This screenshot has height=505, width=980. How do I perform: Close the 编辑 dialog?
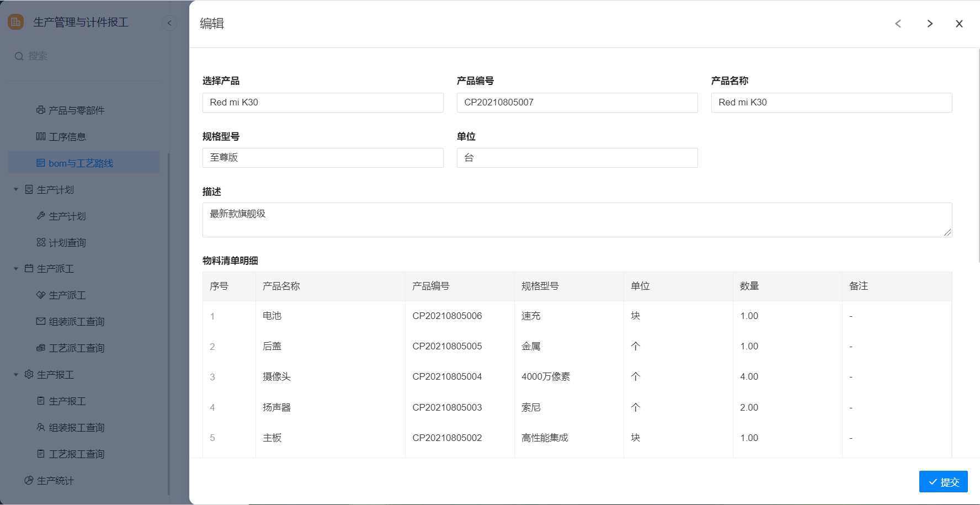(x=959, y=24)
